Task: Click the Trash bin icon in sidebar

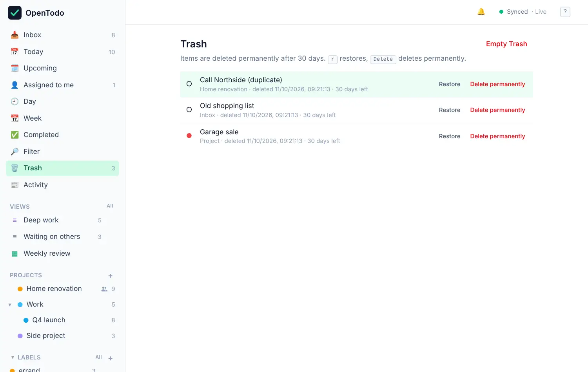Action: coord(15,168)
